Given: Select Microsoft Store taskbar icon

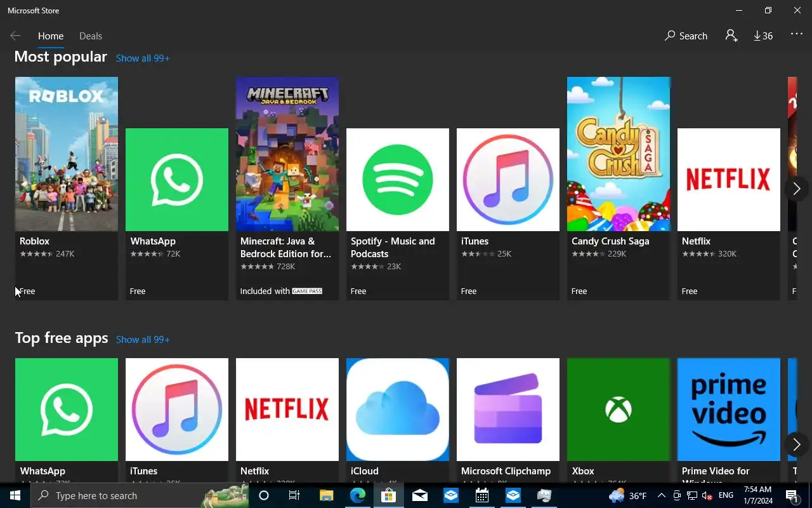Looking at the screenshot, I should [x=388, y=495].
